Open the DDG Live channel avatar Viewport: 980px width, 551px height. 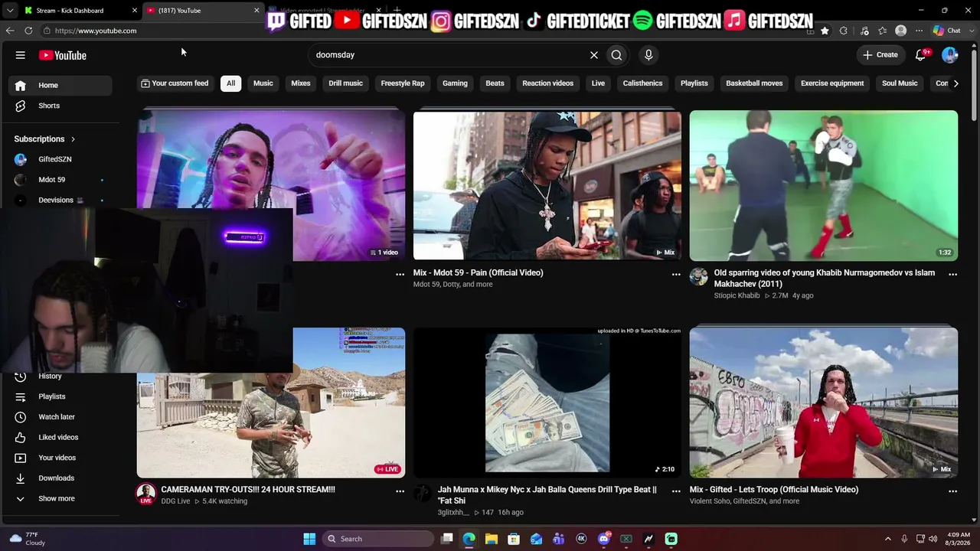coord(146,494)
